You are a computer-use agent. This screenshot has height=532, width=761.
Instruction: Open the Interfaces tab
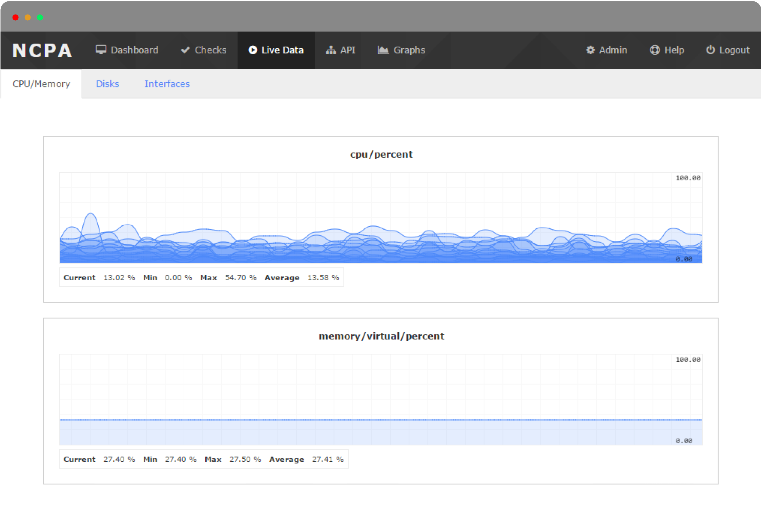point(167,84)
